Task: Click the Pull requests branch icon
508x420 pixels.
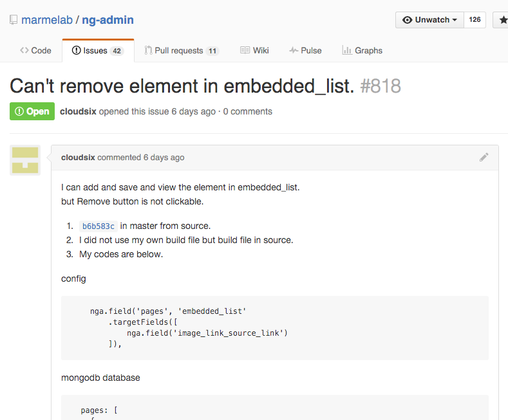Action: 148,50
